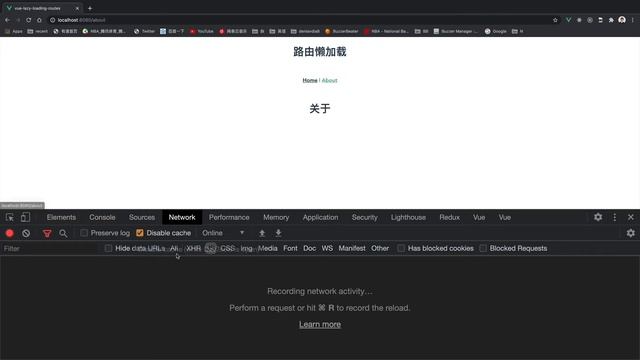Viewport: 640px width, 360px height.
Task: Open network search with magnifier icon
Action: pos(63,233)
